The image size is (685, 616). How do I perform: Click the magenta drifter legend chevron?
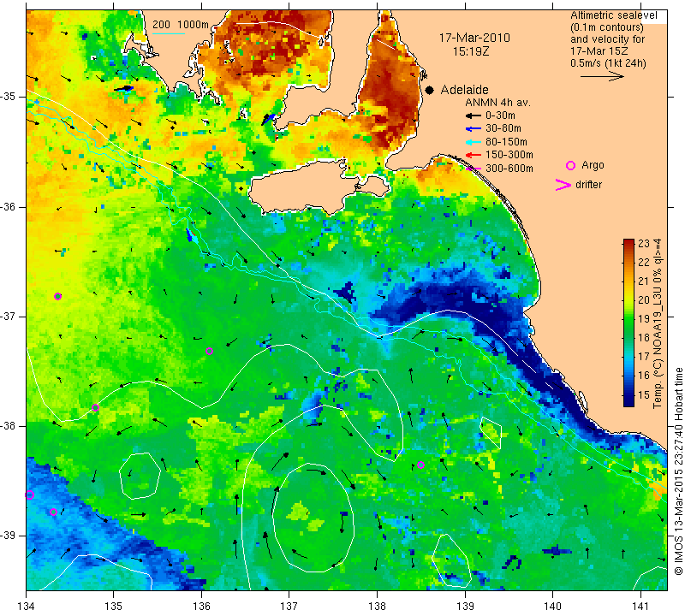tap(563, 185)
